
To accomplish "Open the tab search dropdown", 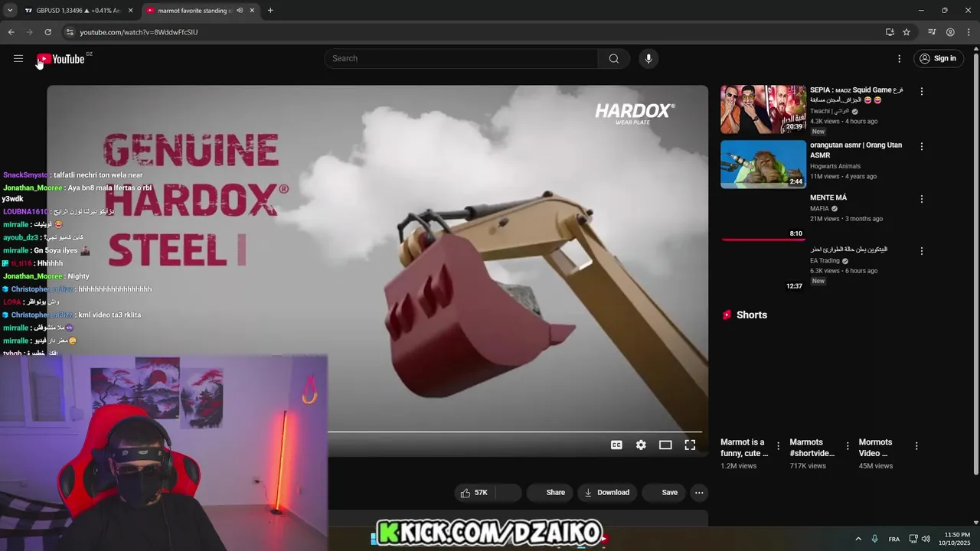I will (x=10, y=11).
